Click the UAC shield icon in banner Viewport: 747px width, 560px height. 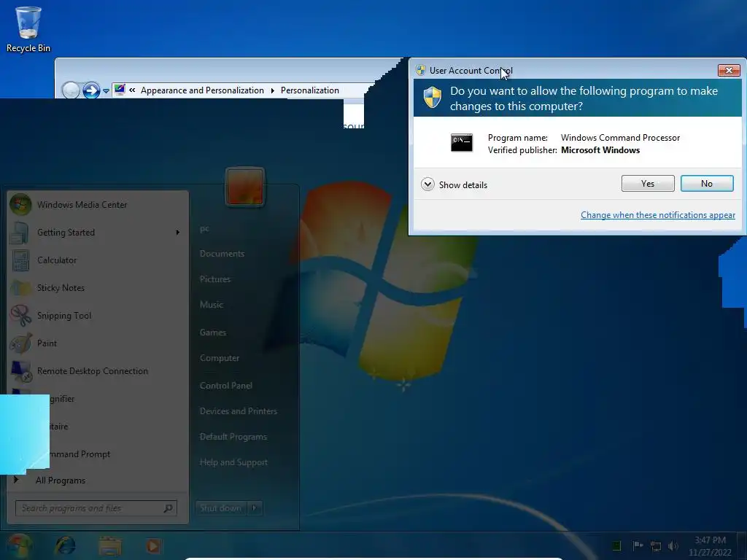[x=433, y=97]
